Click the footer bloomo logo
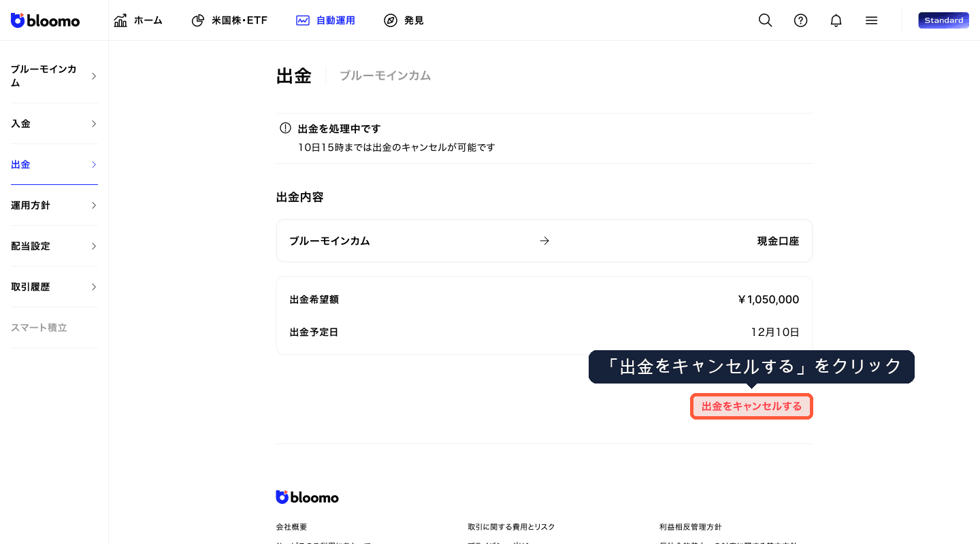 pos(307,497)
